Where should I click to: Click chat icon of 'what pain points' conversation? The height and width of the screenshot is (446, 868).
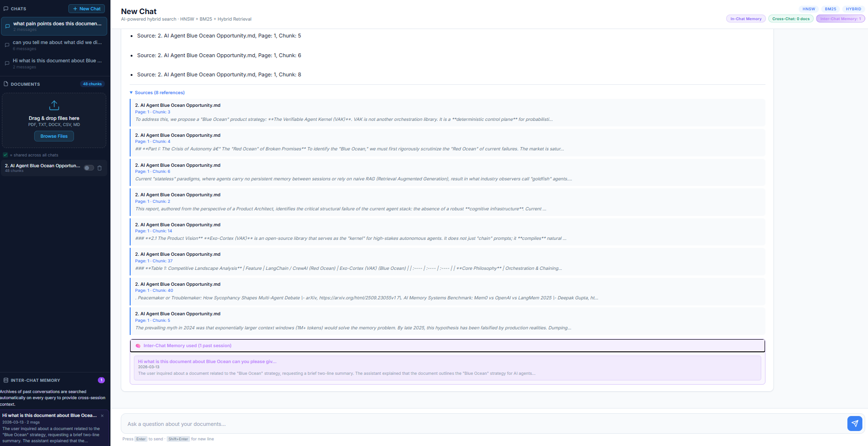7,26
